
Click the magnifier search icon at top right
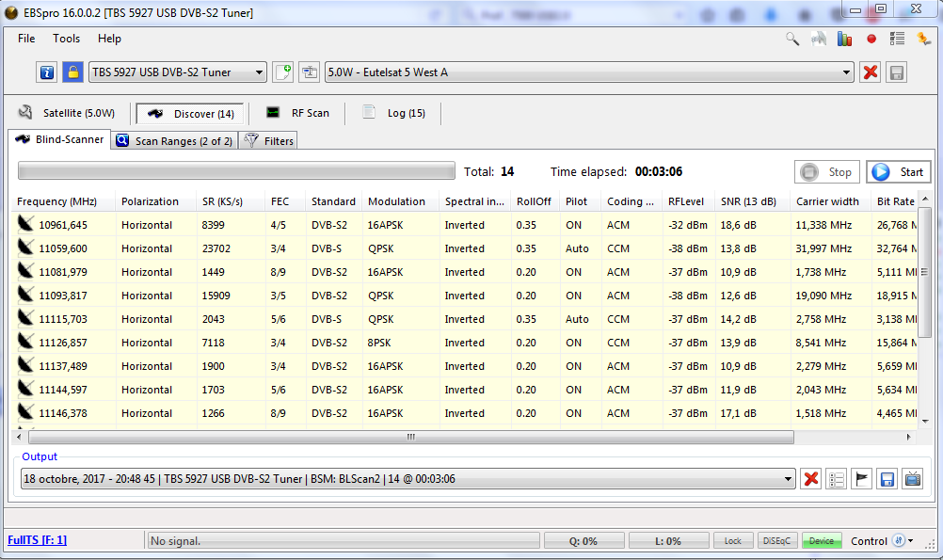[x=792, y=40]
